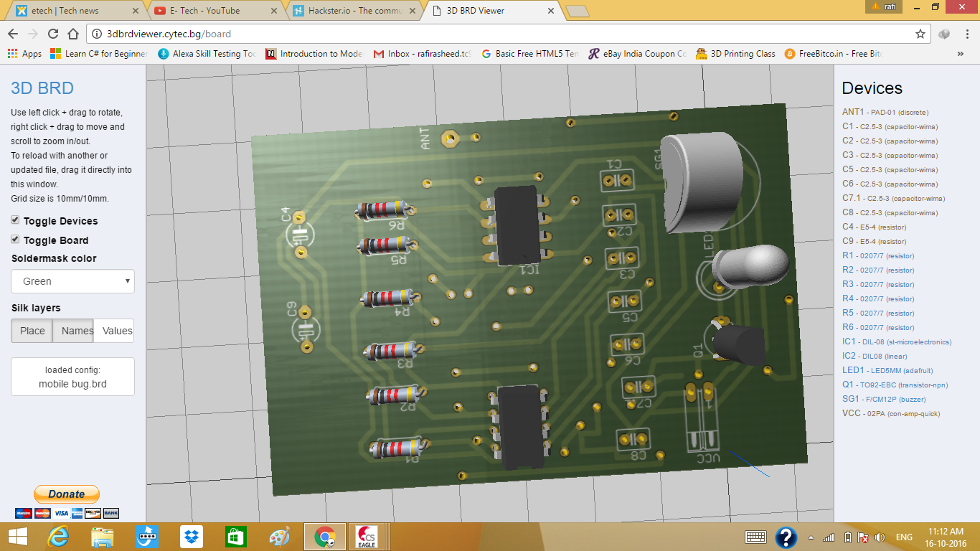Switch to the E-Tech YouTube tab

tap(203, 11)
